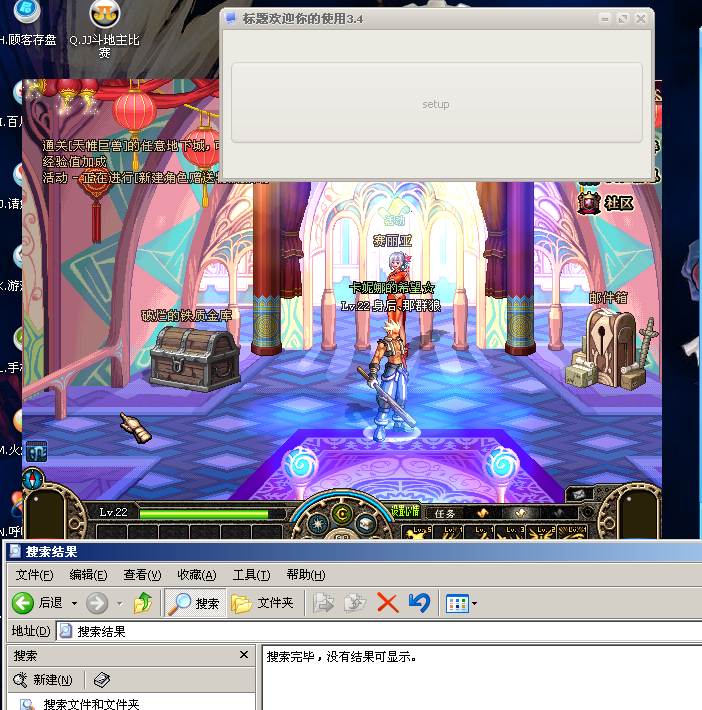This screenshot has width=702, height=710.
Task: Click the Lv.3 skill slot
Action: point(511,532)
